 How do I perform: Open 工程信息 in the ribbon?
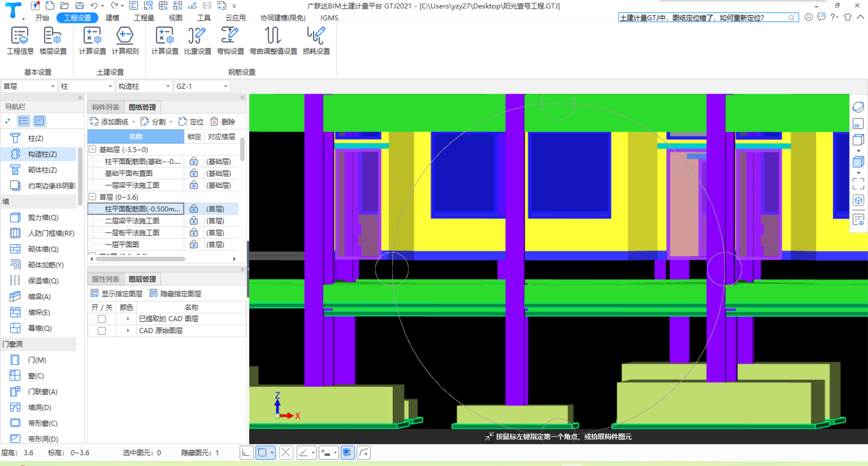tap(20, 41)
